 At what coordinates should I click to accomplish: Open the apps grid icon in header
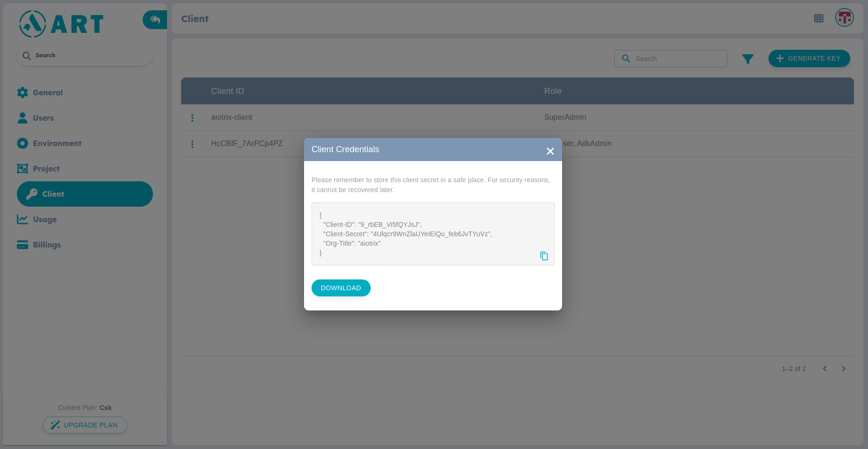(819, 18)
